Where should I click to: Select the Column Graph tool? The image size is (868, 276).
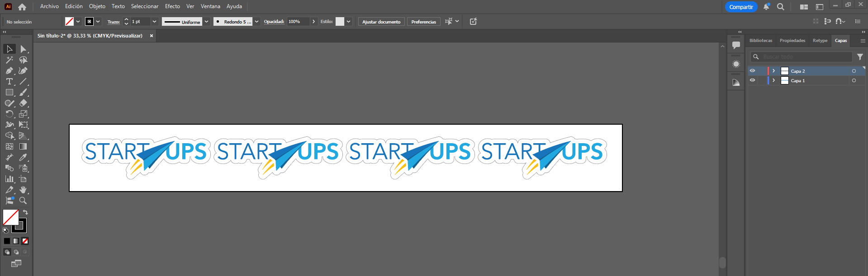coord(9,179)
